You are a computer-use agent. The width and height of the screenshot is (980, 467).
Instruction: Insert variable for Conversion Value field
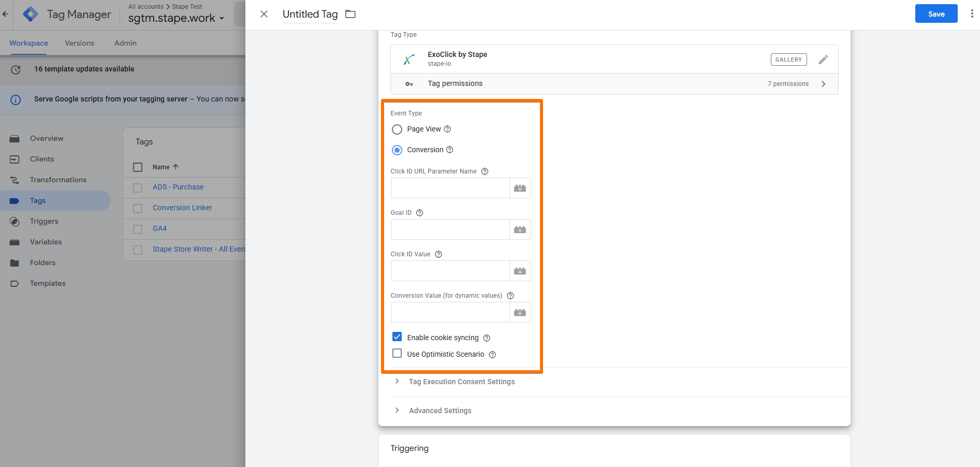pyautogui.click(x=520, y=312)
